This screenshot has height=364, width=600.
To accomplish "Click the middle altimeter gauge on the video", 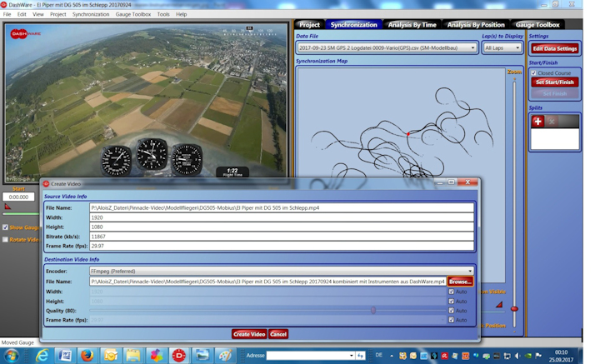I will tap(152, 154).
